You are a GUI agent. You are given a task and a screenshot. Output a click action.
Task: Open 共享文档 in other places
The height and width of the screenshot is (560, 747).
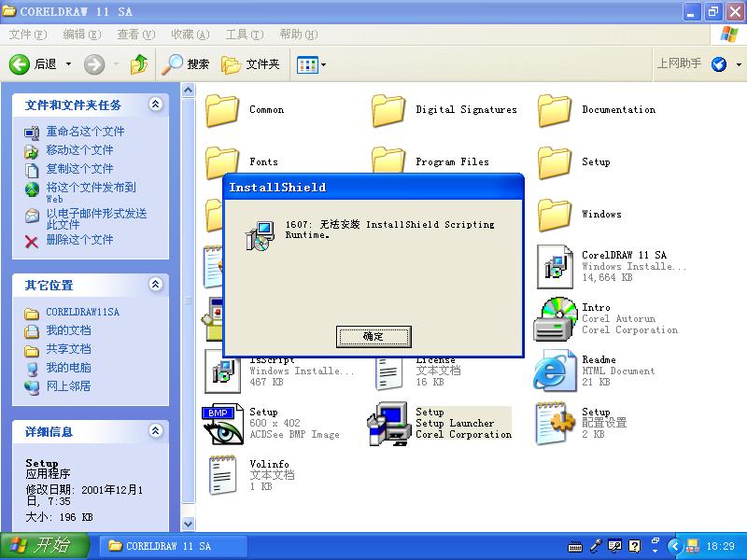[68, 348]
